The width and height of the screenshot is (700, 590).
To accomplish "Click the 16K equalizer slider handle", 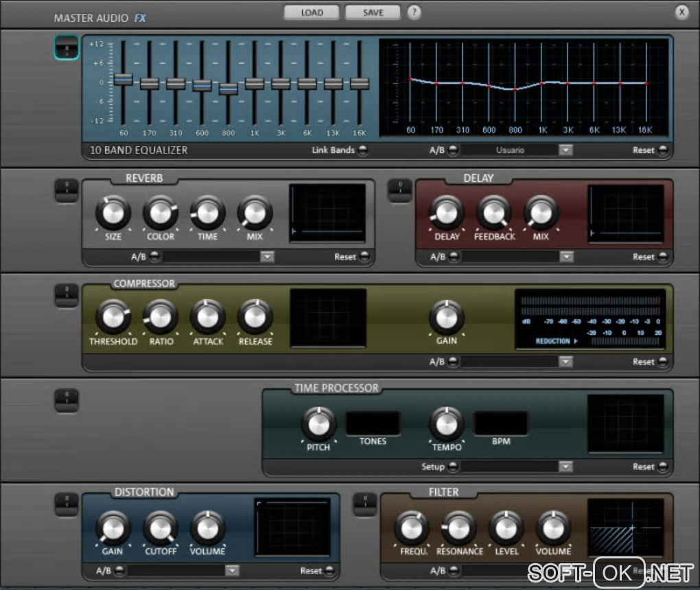I will coord(360,84).
